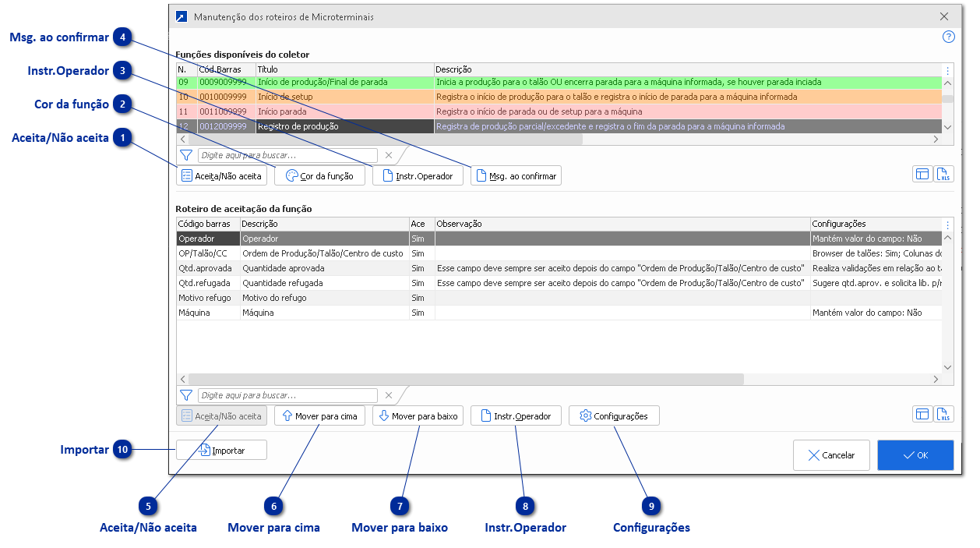
Task: Open the lower grid column options menu
Action: click(x=947, y=225)
